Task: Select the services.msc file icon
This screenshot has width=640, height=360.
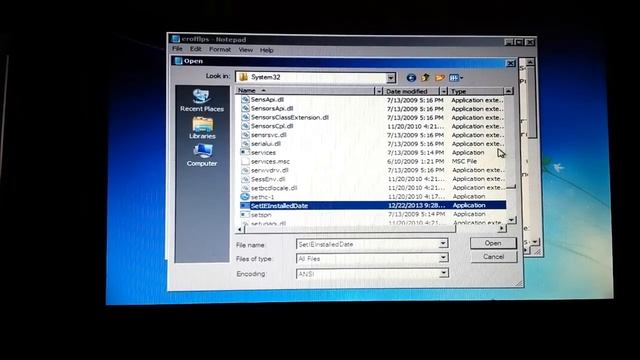Action: [x=245, y=161]
